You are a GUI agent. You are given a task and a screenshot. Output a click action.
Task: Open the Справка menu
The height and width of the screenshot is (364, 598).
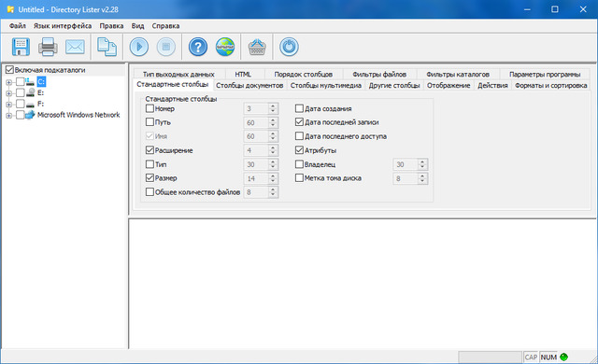(x=165, y=26)
